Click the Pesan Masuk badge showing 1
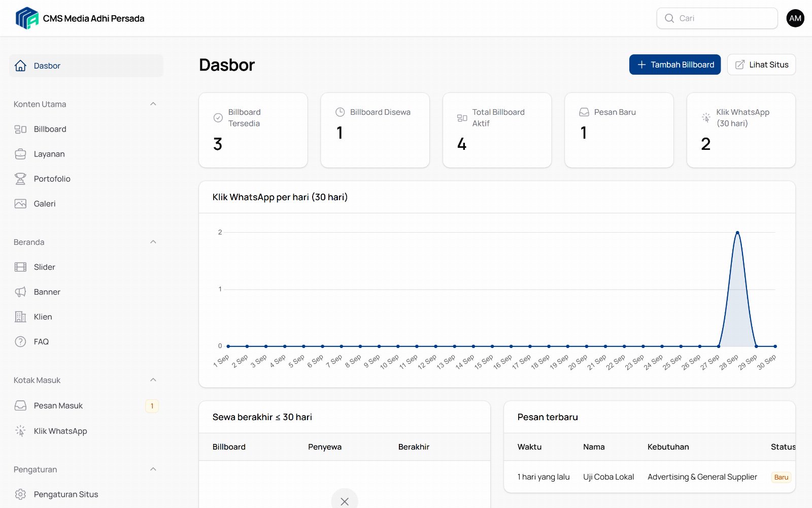Viewport: 812px width, 508px height. pyautogui.click(x=152, y=406)
